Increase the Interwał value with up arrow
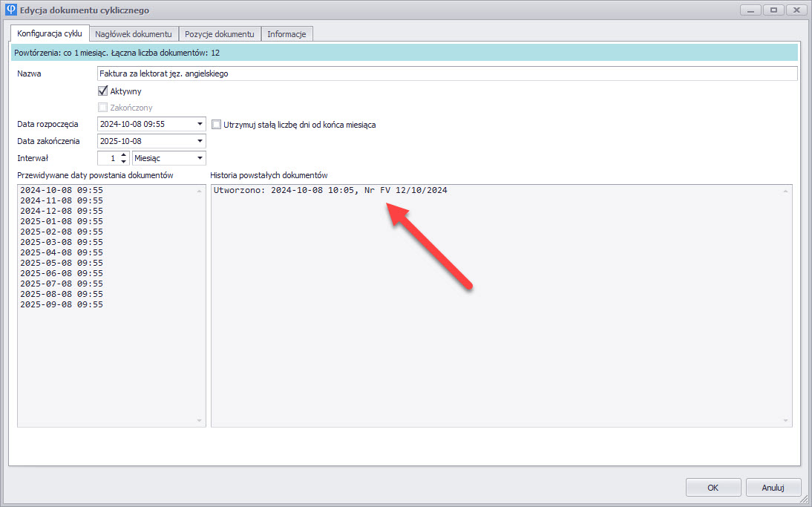This screenshot has height=507, width=812. [125, 154]
